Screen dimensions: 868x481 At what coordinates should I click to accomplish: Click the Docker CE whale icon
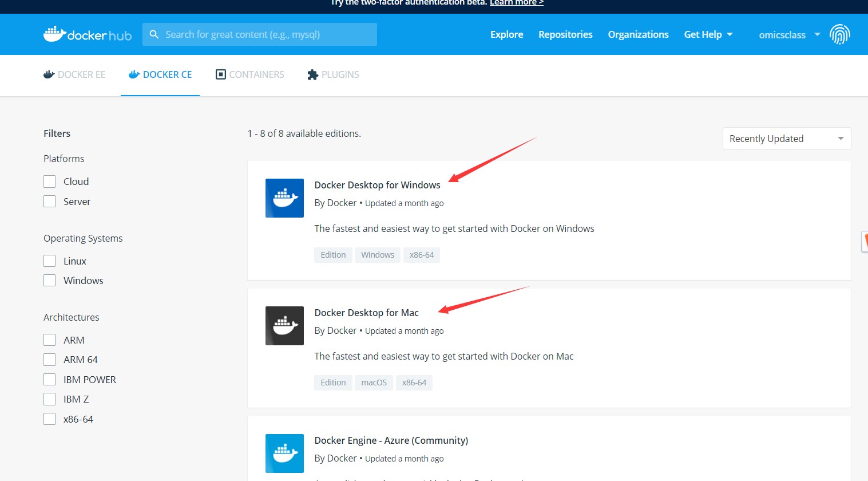point(134,74)
